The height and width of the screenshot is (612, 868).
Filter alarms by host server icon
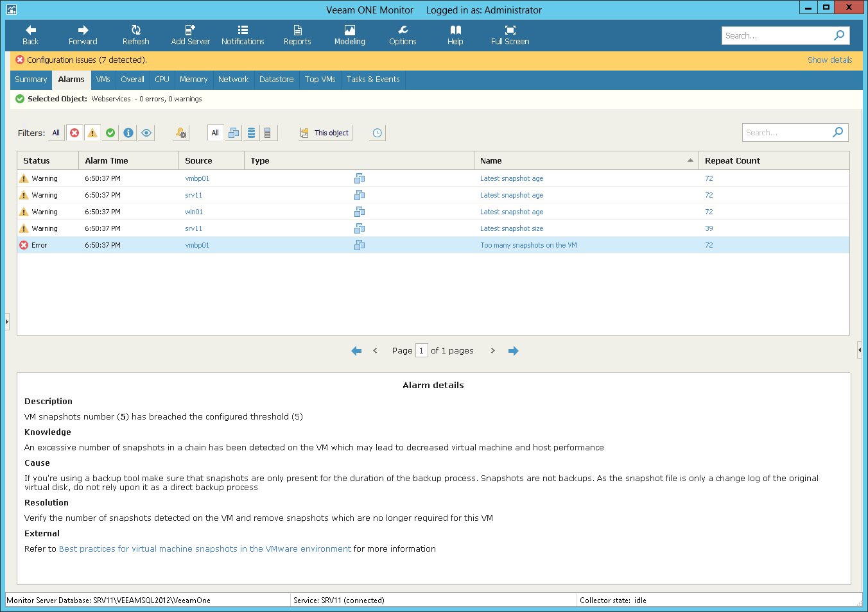coord(268,133)
